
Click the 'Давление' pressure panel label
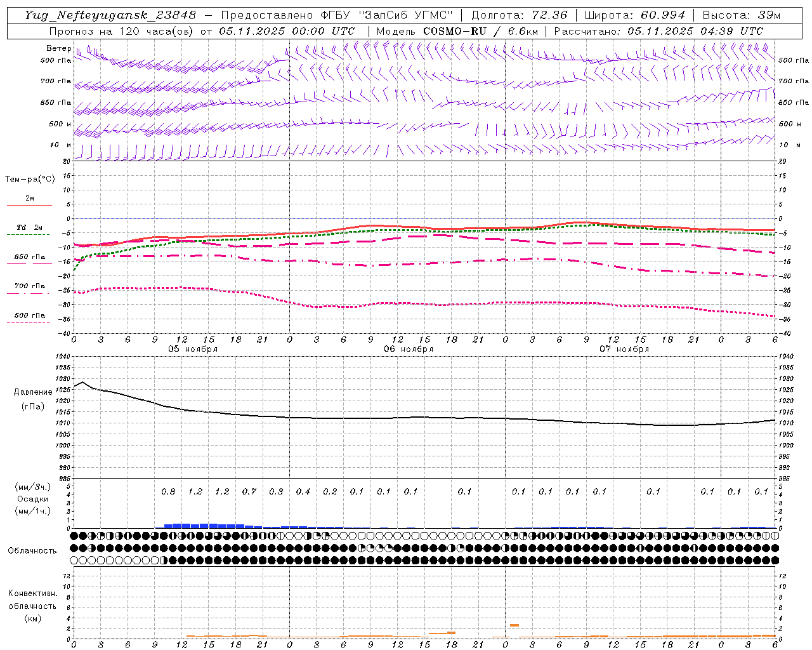click(33, 392)
